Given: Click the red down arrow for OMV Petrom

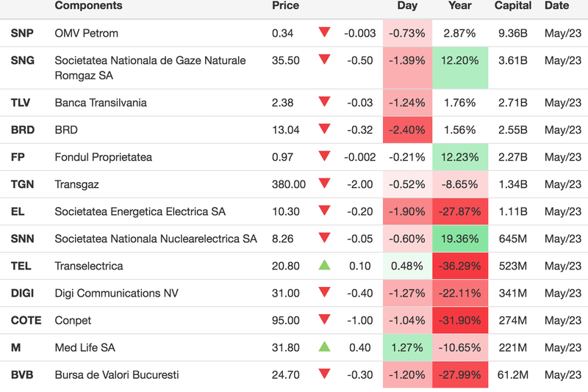Looking at the screenshot, I should tap(324, 32).
